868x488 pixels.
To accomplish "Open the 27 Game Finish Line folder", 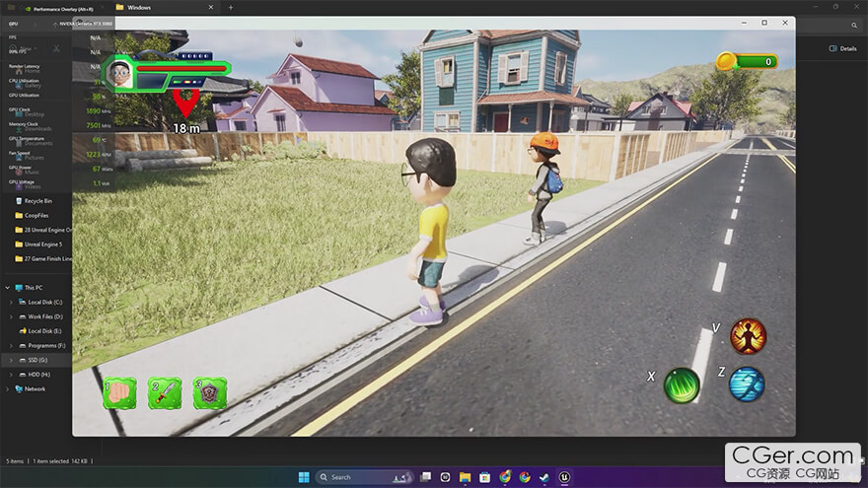I will [x=43, y=258].
